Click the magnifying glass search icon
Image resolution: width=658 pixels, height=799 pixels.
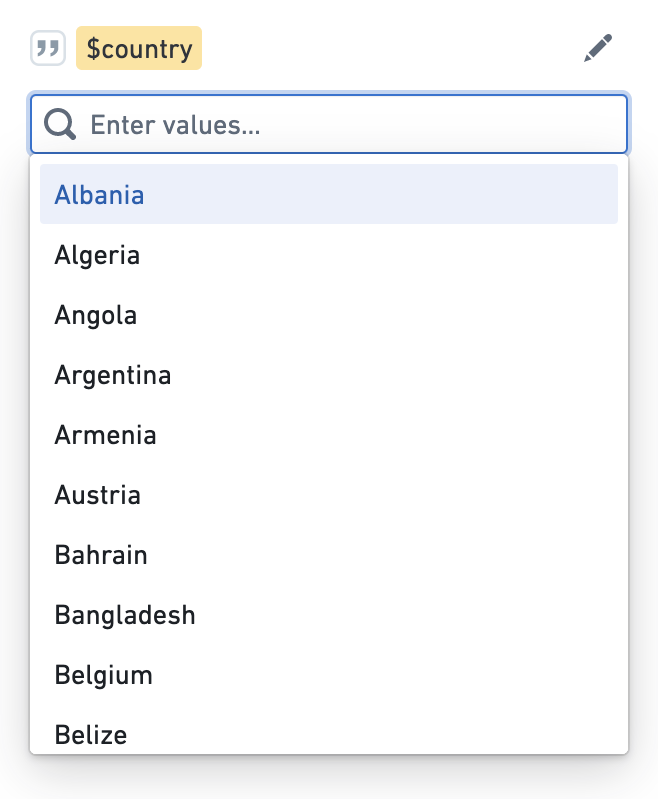pos(60,124)
